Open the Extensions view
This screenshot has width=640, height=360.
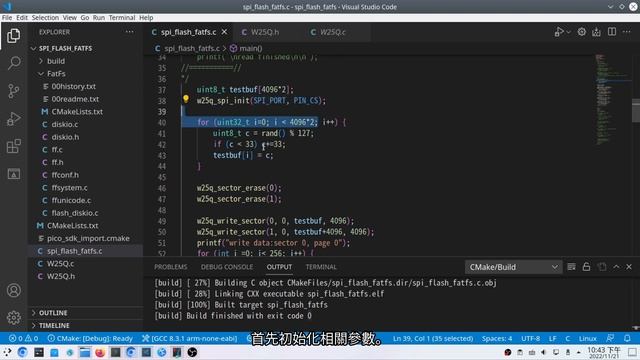click(x=13, y=146)
